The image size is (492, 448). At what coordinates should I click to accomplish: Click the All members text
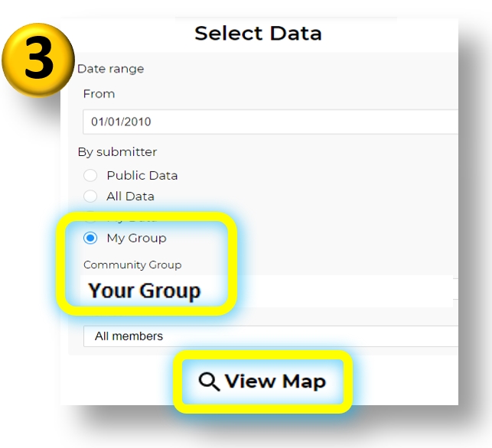click(129, 336)
